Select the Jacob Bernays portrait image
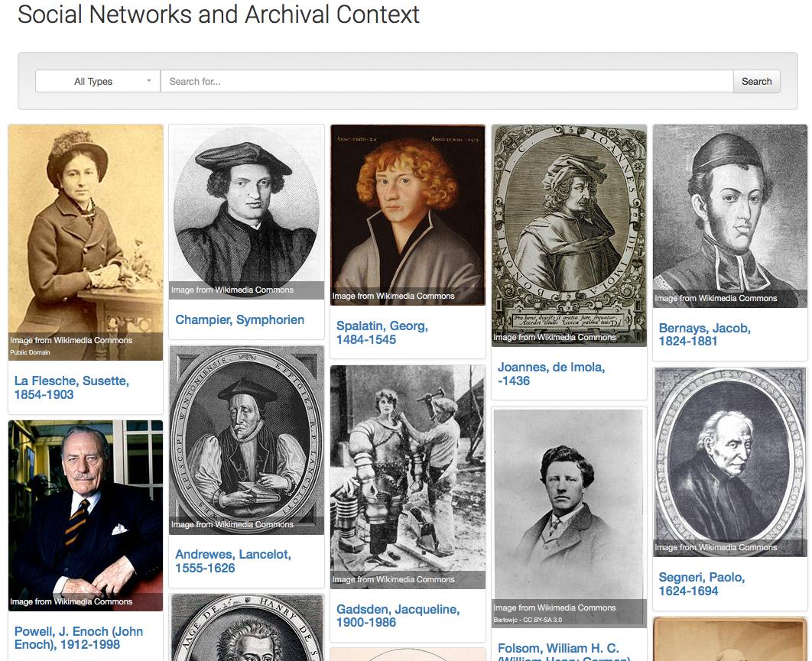Screen dimensions: 812x661 click(730, 215)
